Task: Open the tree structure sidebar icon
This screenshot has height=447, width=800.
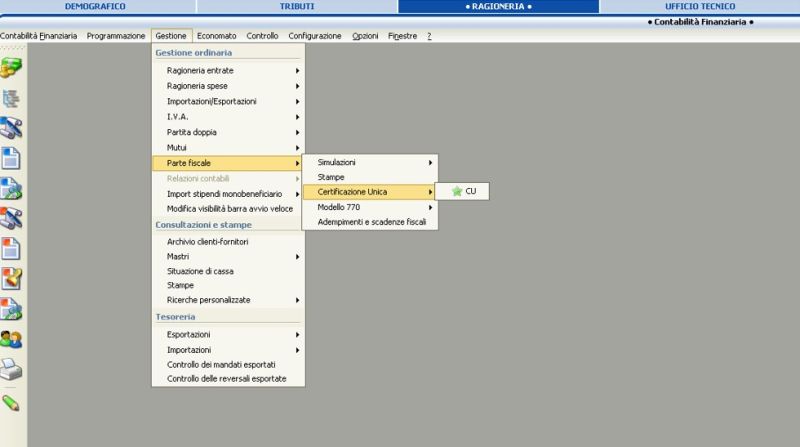Action: point(11,98)
